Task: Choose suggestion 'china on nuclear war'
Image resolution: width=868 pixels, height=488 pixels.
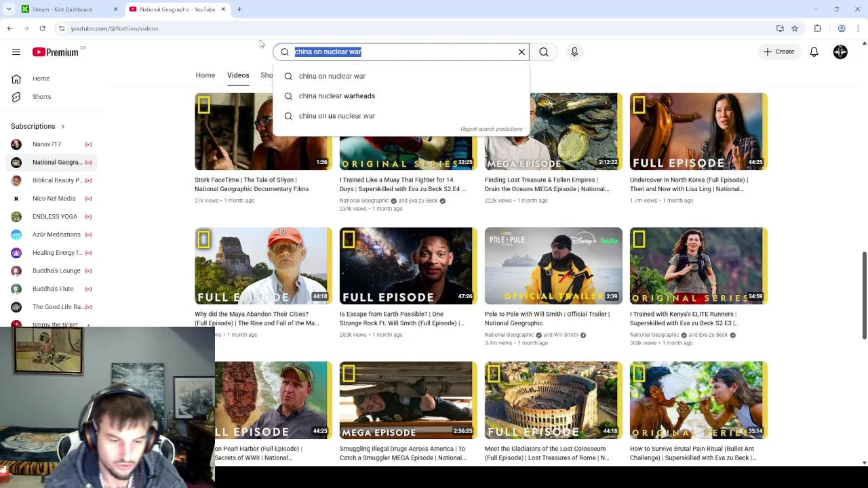Action: [401, 76]
